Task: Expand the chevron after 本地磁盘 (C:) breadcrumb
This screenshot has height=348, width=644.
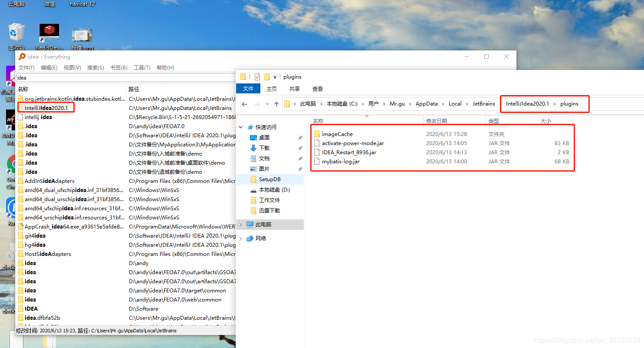Action: coord(363,104)
